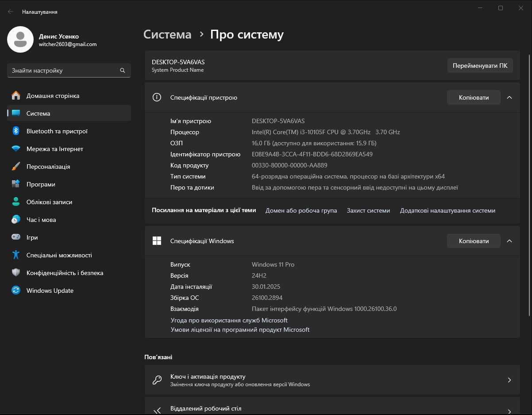Screen dimensions: 532x415
Task: Click the search magnifier icon
Action: click(123, 70)
